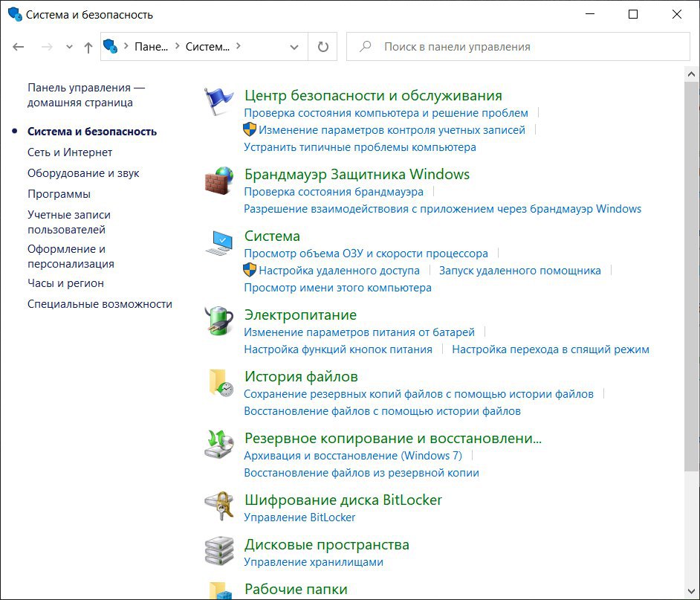The image size is (700, 600).
Task: Open Оборудование и звук category
Action: pyautogui.click(x=83, y=173)
